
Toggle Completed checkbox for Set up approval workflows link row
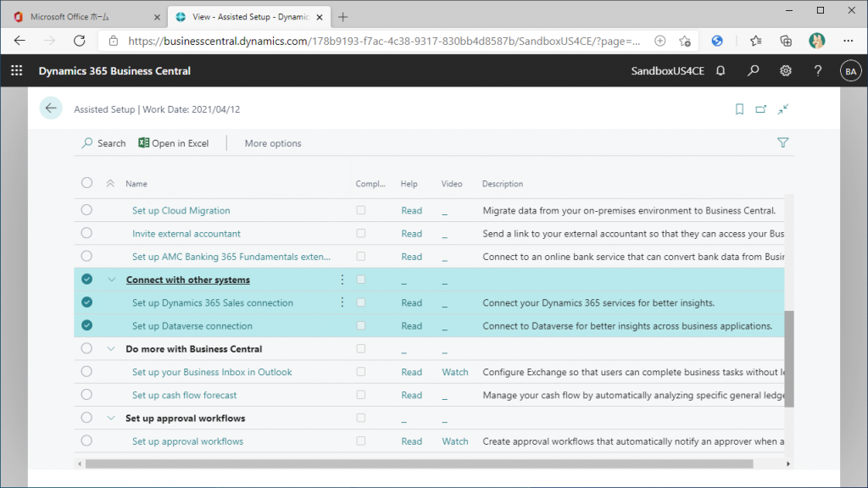pos(361,441)
